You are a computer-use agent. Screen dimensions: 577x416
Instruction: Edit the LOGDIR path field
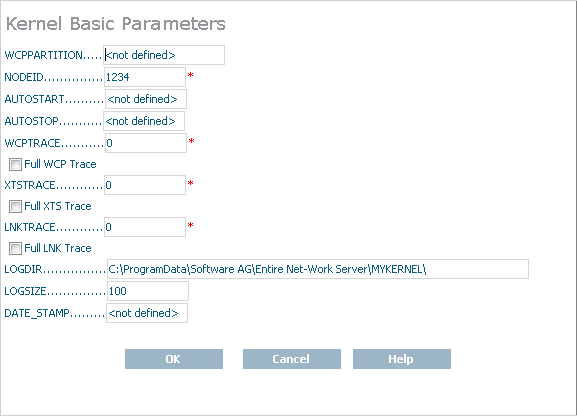click(318, 269)
